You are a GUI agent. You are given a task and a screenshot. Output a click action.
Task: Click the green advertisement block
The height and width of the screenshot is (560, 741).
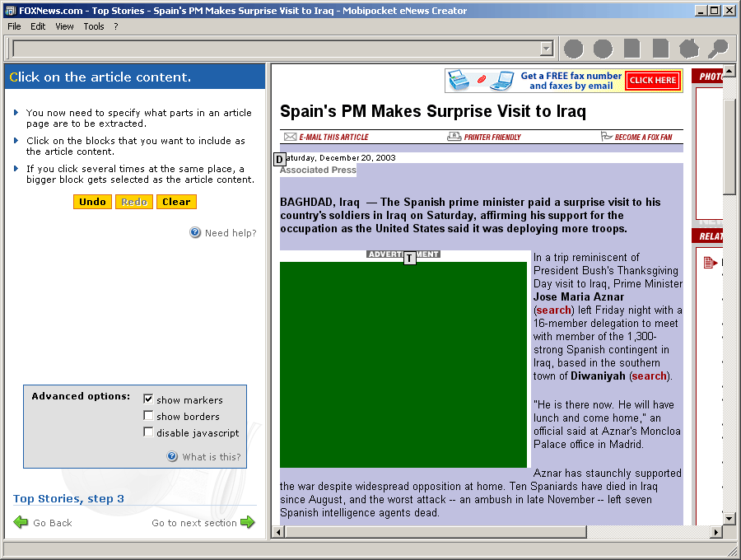tap(403, 364)
